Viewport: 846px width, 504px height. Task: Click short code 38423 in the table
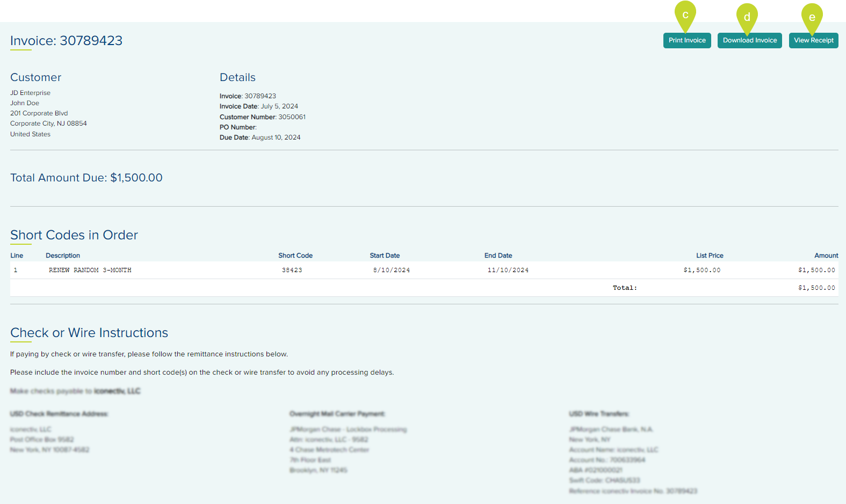292,270
